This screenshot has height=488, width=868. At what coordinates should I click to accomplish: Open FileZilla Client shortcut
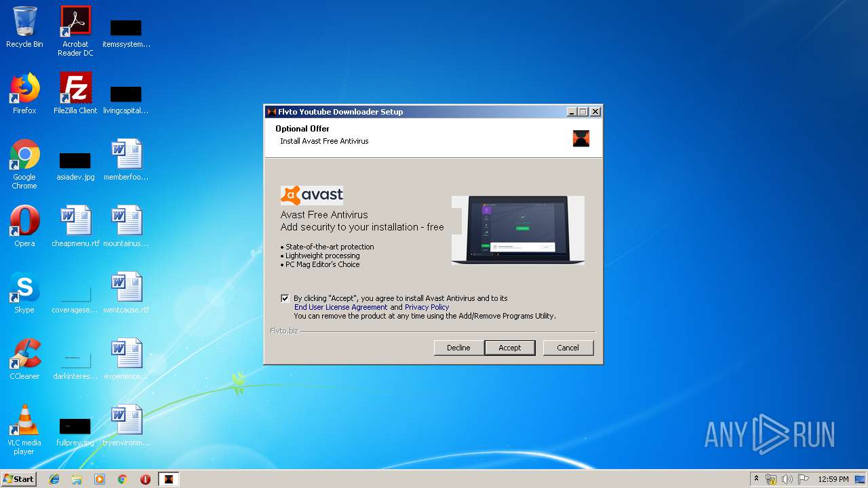(x=75, y=94)
